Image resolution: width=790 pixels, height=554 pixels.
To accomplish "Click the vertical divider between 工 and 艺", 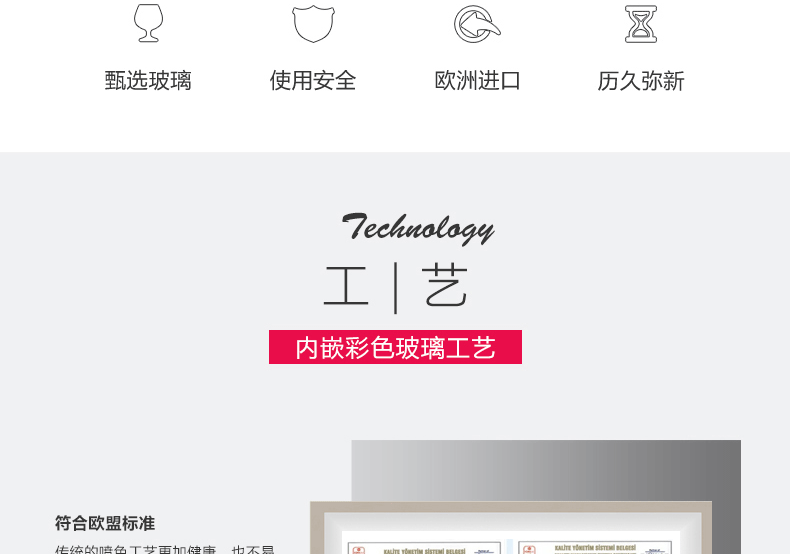I will tap(396, 288).
